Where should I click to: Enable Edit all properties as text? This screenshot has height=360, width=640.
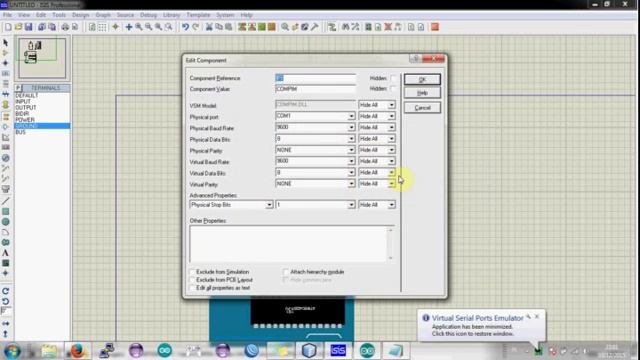192,288
